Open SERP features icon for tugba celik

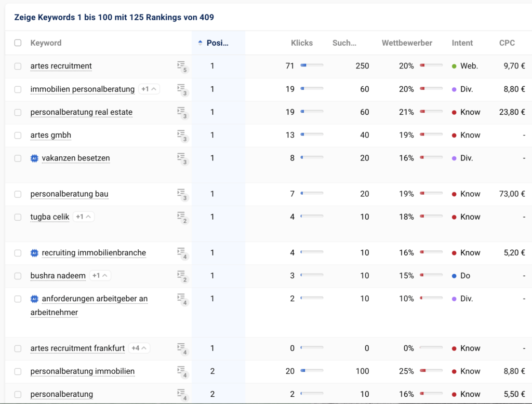point(182,218)
